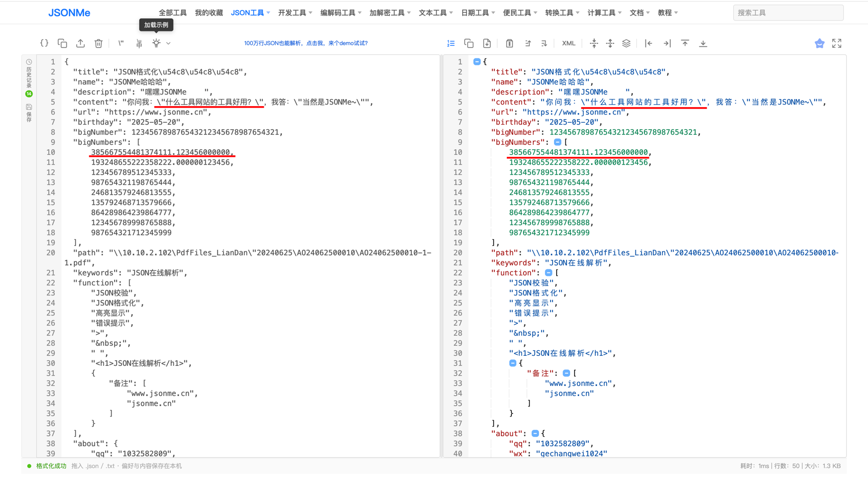
Task: Collapse the root object node
Action: point(477,62)
